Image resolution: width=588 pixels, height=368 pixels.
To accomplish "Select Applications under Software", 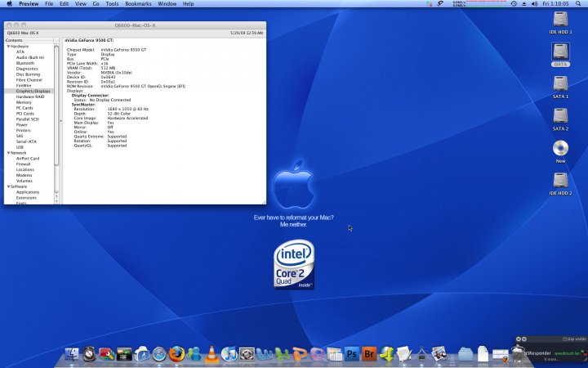I will [28, 192].
